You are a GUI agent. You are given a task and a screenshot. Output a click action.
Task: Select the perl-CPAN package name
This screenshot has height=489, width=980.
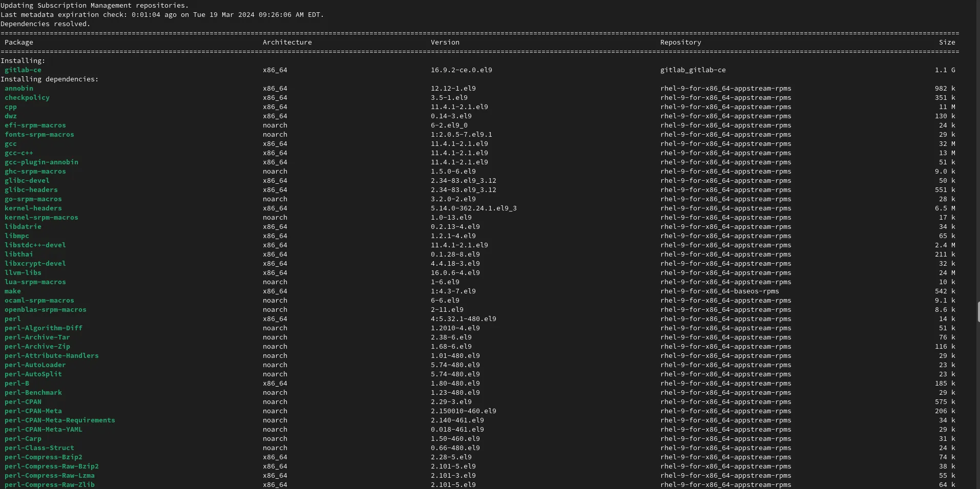23,402
